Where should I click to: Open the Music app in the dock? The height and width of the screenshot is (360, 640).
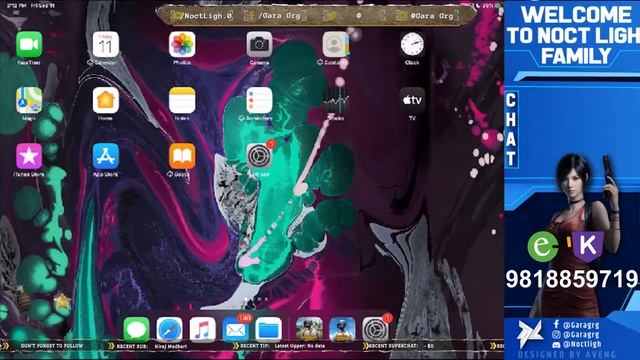202,330
